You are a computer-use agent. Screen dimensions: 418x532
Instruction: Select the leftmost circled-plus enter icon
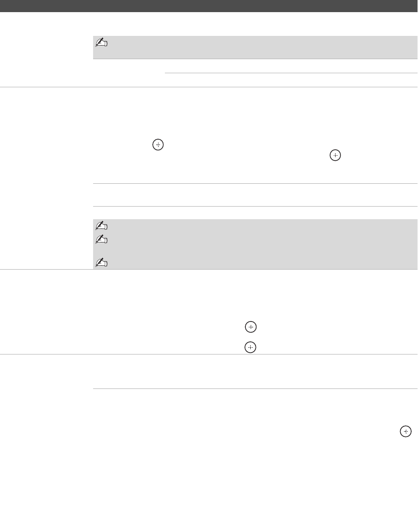[x=158, y=145]
